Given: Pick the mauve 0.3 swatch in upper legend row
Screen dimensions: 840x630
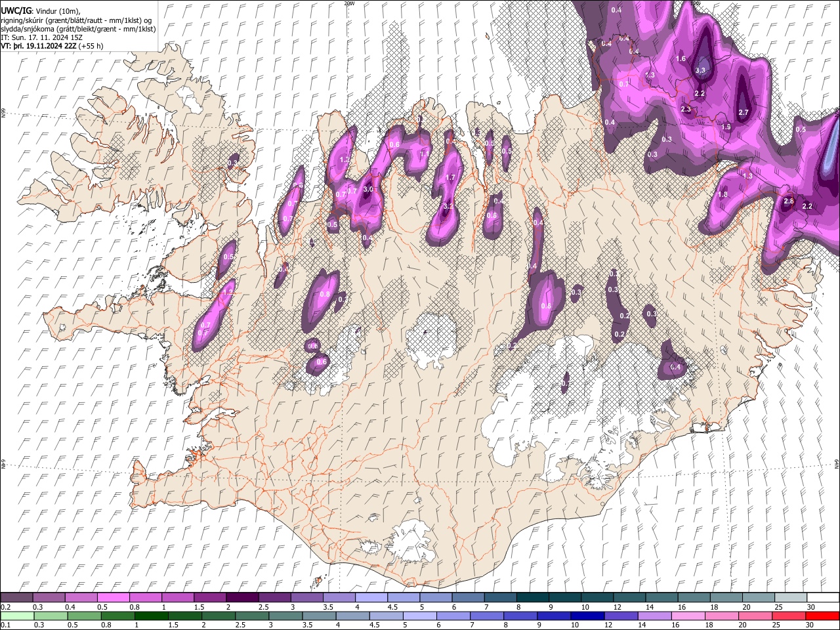Looking at the screenshot, I should pyautogui.click(x=49, y=598).
